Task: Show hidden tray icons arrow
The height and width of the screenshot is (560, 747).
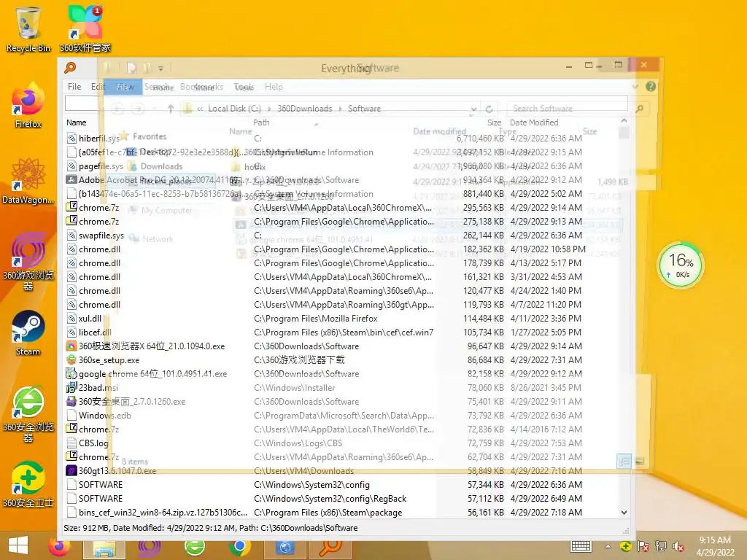Action: tap(608, 547)
